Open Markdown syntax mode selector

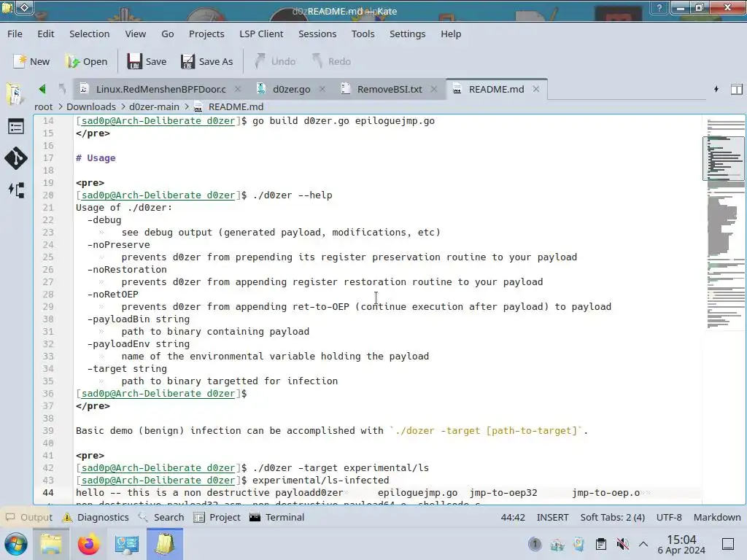[x=717, y=517]
